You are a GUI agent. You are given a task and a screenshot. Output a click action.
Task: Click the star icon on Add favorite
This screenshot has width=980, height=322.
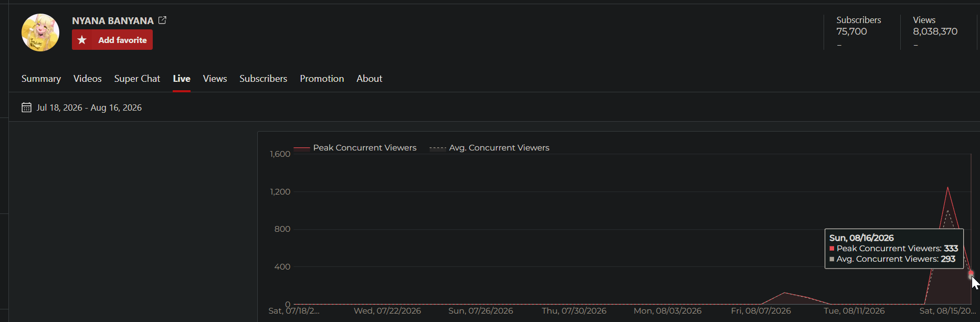tap(82, 40)
